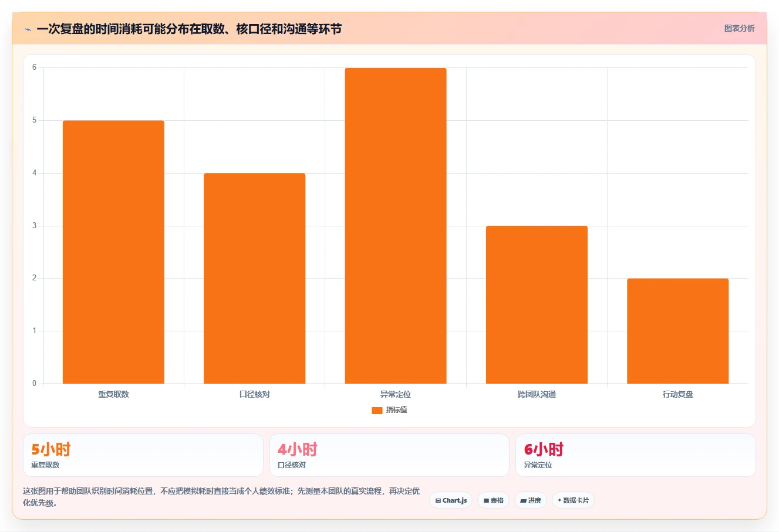Click the y-axis tick label 6

(x=34, y=67)
